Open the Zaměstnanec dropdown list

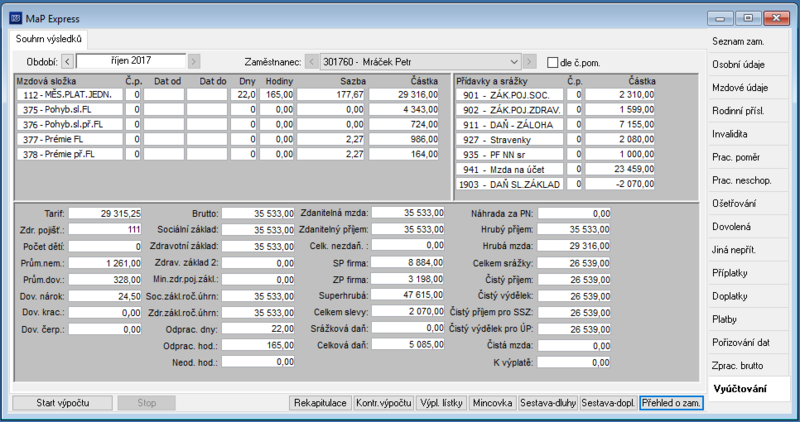click(x=514, y=62)
